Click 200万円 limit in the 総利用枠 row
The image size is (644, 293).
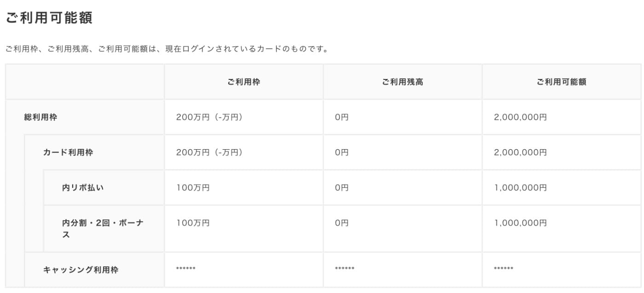click(209, 117)
